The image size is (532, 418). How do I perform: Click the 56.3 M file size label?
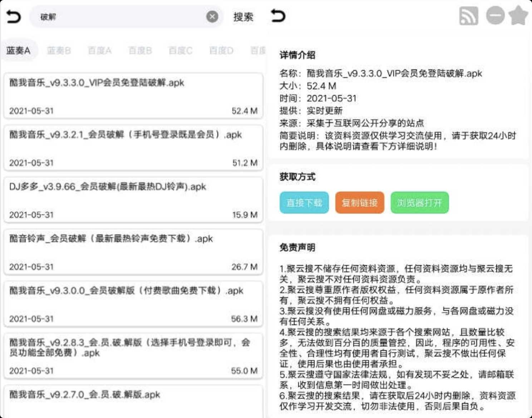point(245,319)
